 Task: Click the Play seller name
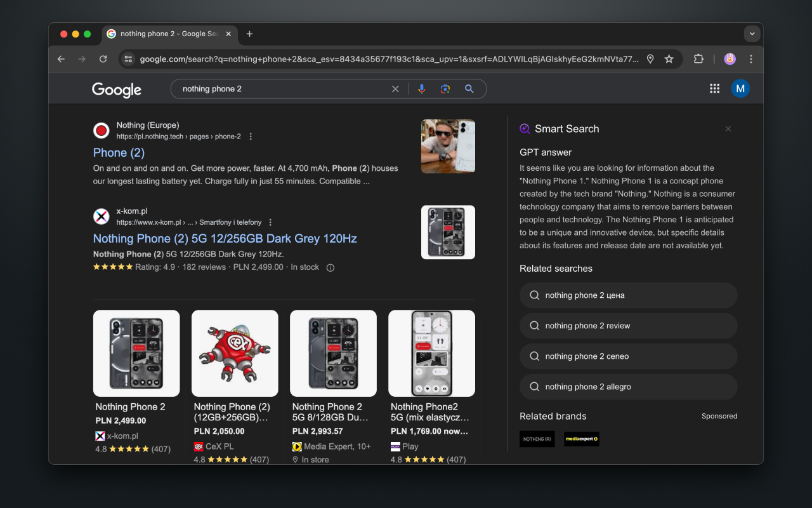coord(410,446)
